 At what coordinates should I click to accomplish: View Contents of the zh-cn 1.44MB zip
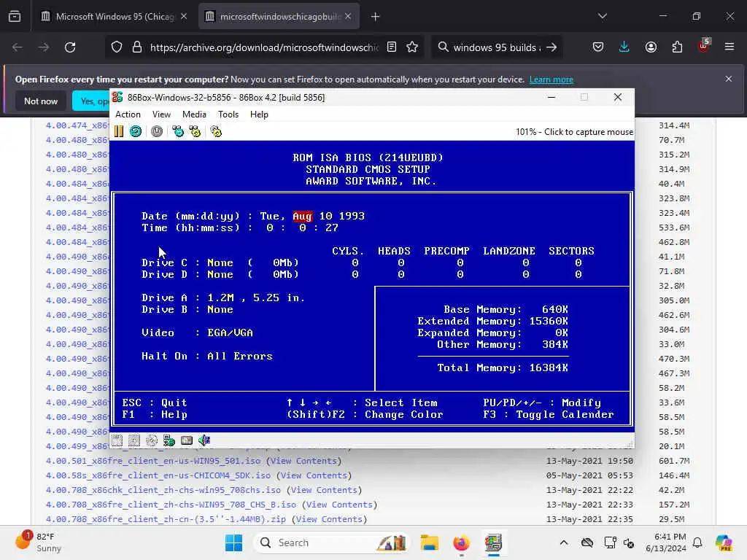click(x=329, y=519)
